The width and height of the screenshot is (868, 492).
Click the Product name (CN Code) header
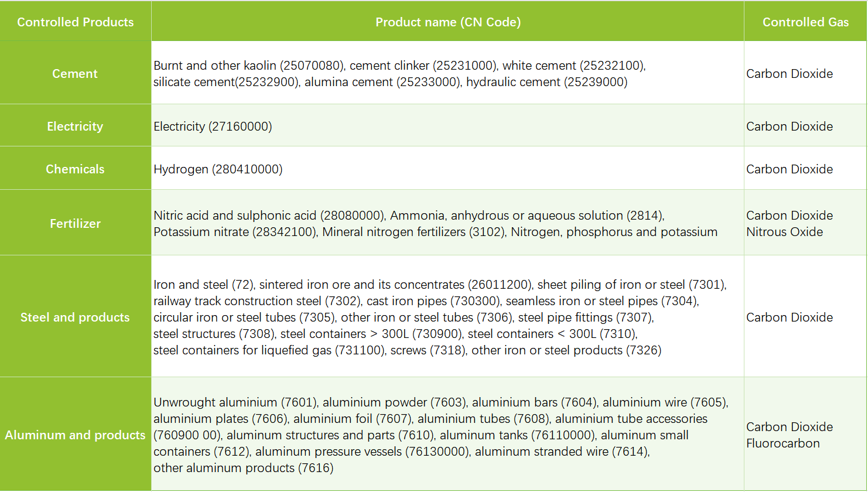[447, 22]
